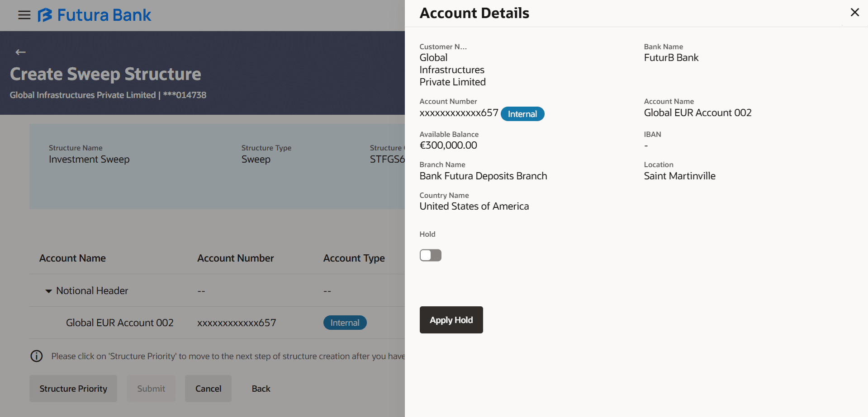The width and height of the screenshot is (868, 417).
Task: Click the Internal badge in Account Details
Action: tap(522, 114)
